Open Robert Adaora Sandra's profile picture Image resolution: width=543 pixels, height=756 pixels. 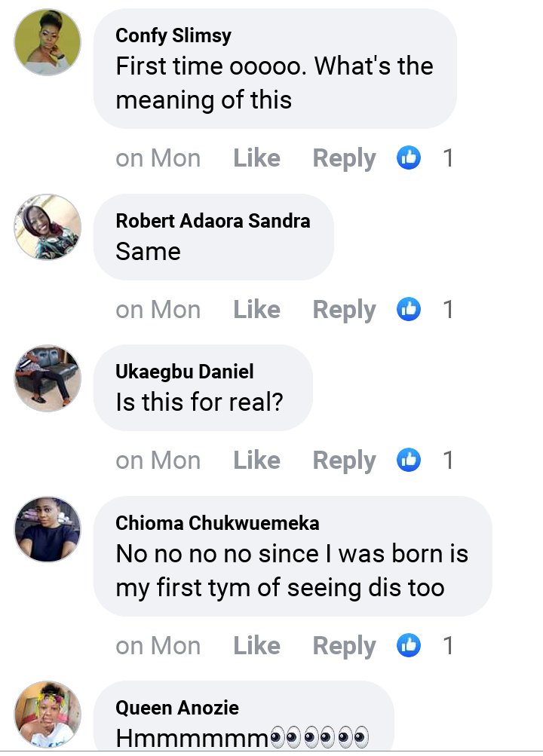[x=47, y=227]
